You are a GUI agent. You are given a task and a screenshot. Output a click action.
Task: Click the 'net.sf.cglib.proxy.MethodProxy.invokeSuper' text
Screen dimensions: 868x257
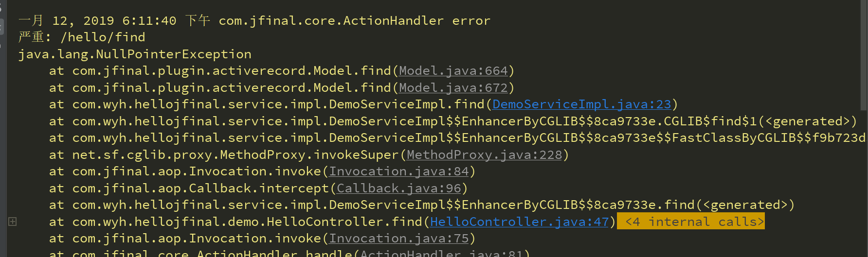pos(235,155)
